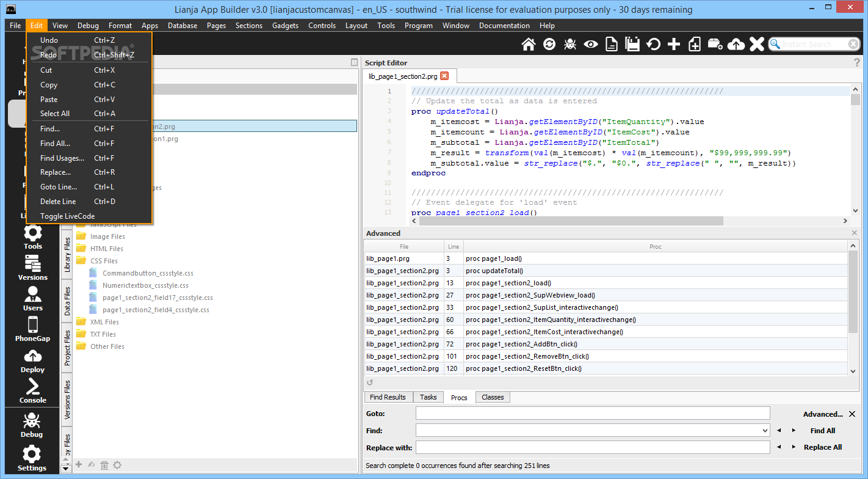Click the pencil edit icon below the file tree
The image size is (868, 479).
tap(92, 465)
